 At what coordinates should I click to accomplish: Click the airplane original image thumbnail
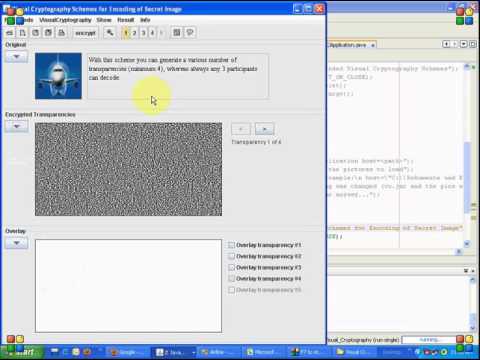tap(58, 76)
